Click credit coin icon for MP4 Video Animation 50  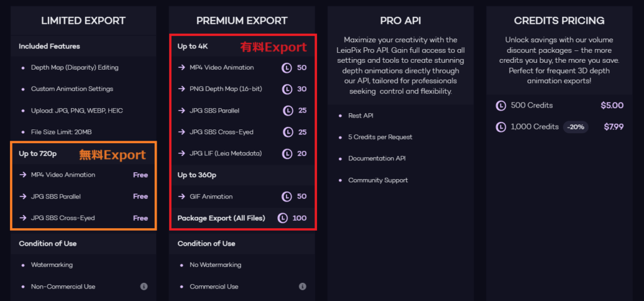click(x=287, y=67)
